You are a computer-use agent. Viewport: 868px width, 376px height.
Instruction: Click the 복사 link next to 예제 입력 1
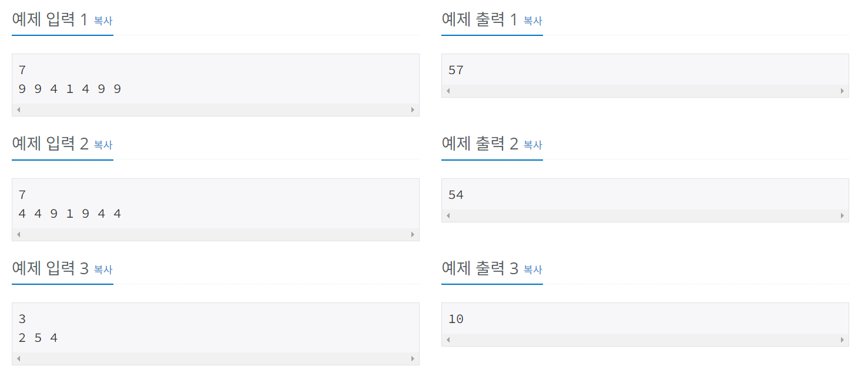pyautogui.click(x=103, y=21)
